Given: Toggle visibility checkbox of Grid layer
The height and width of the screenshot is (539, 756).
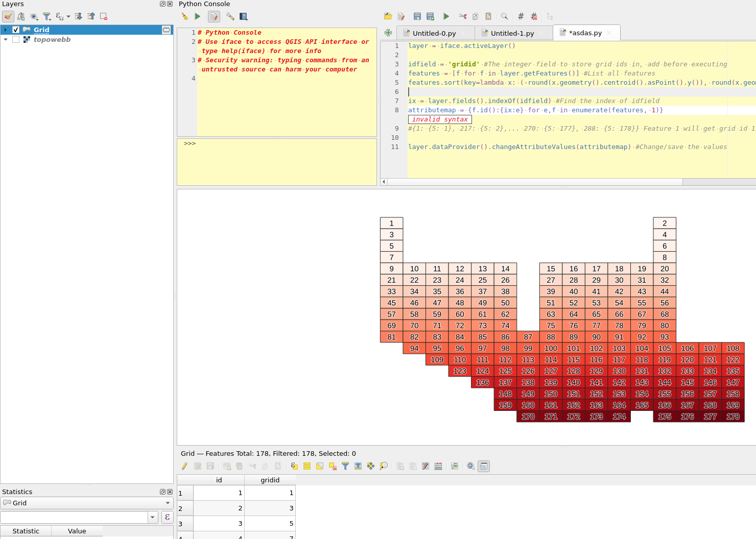Looking at the screenshot, I should click(x=16, y=30).
